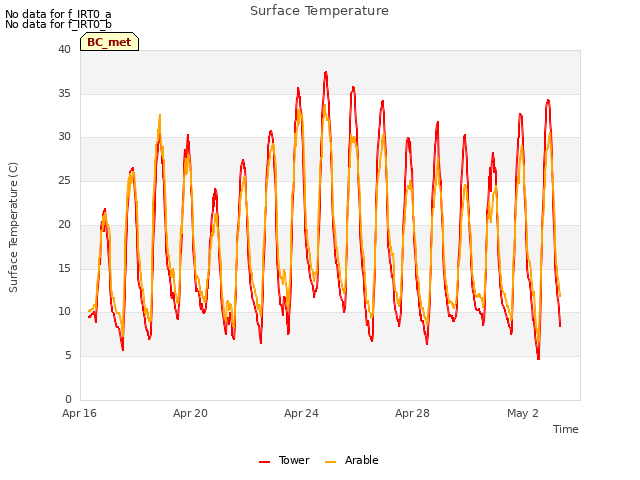Click the 25 y-axis tick label
The width and height of the screenshot is (640, 480).
(64, 180)
